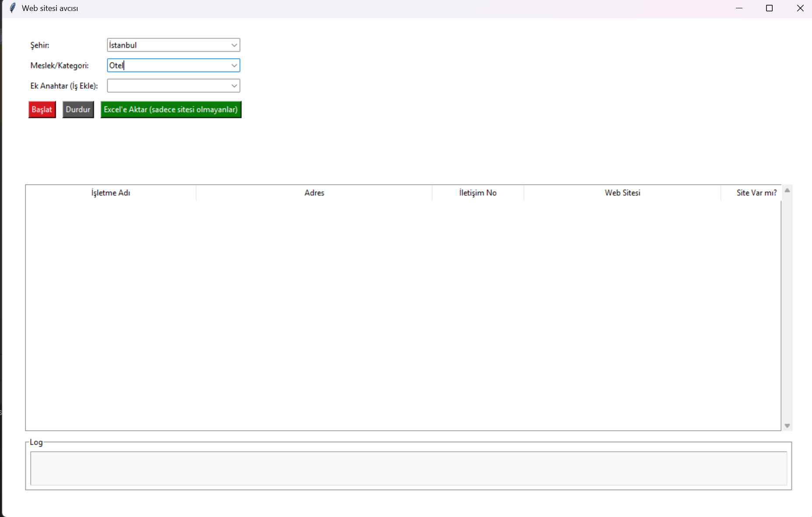This screenshot has height=517, width=812.
Task: Click the Adres column header
Action: pyautogui.click(x=314, y=193)
